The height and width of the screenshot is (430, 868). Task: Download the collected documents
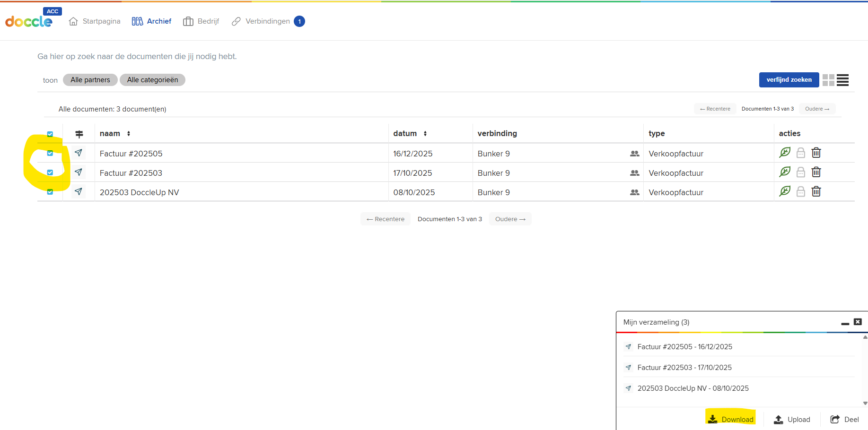(730, 419)
